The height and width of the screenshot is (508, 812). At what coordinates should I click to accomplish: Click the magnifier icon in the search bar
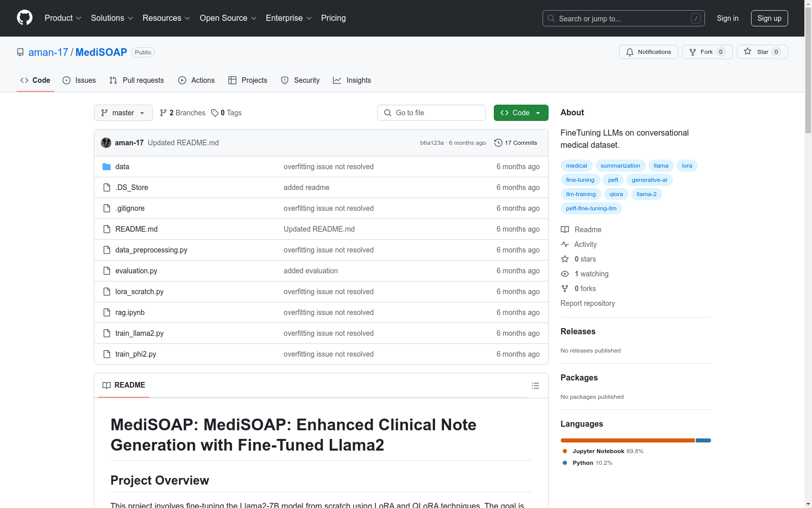pos(551,18)
